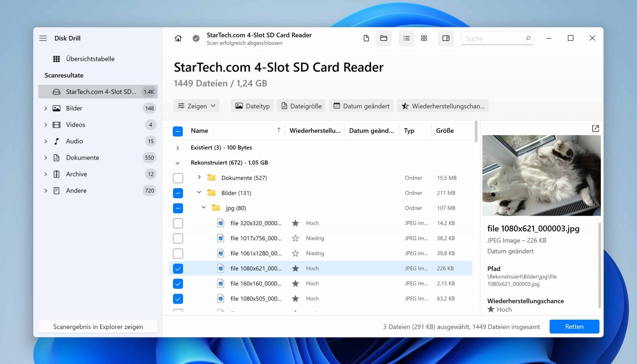Switch to file view icon in toolbar
The width and height of the screenshot is (637, 364).
[x=366, y=38]
